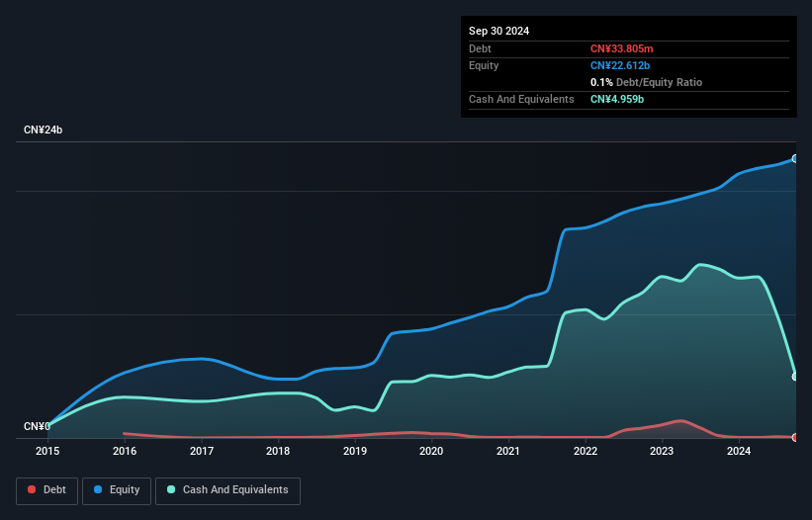Click the 2015 x-axis label
The image size is (812, 520).
[47, 451]
